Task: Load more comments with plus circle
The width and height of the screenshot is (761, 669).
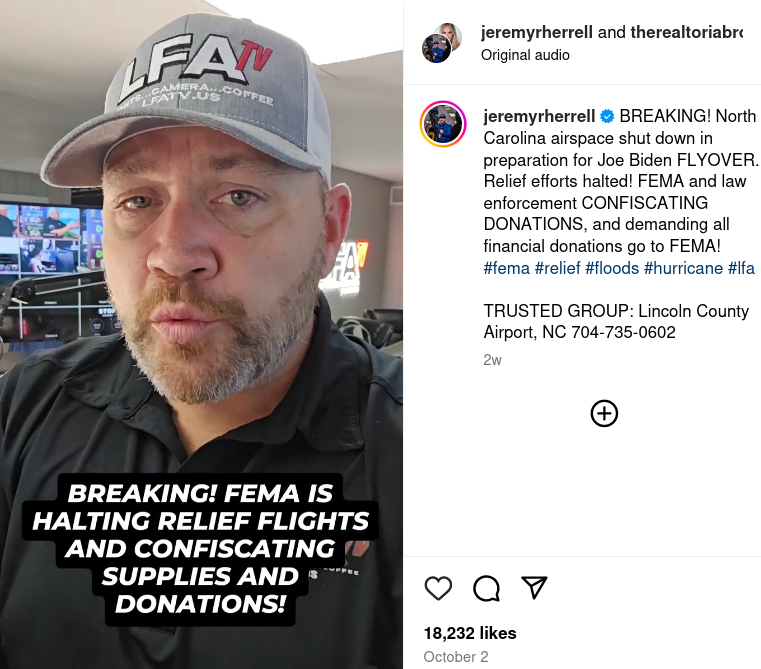Action: (x=604, y=414)
